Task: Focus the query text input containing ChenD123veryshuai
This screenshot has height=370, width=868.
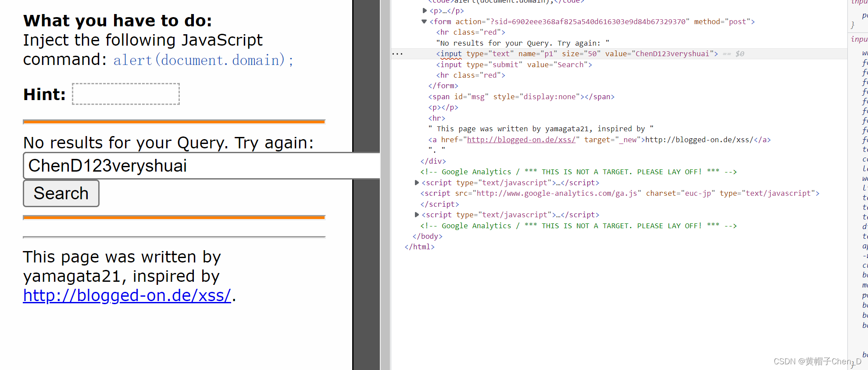Action: 202,166
